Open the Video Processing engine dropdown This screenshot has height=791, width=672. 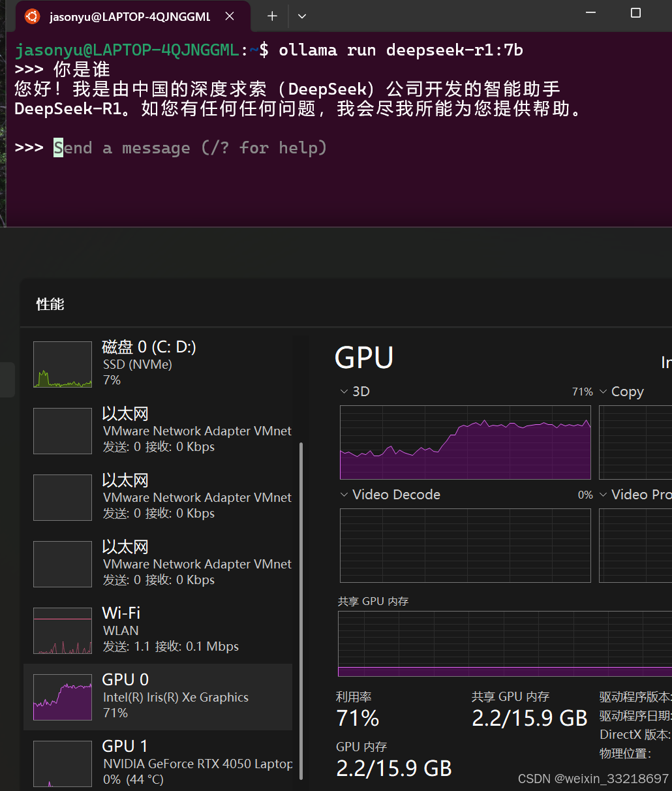[603, 495]
